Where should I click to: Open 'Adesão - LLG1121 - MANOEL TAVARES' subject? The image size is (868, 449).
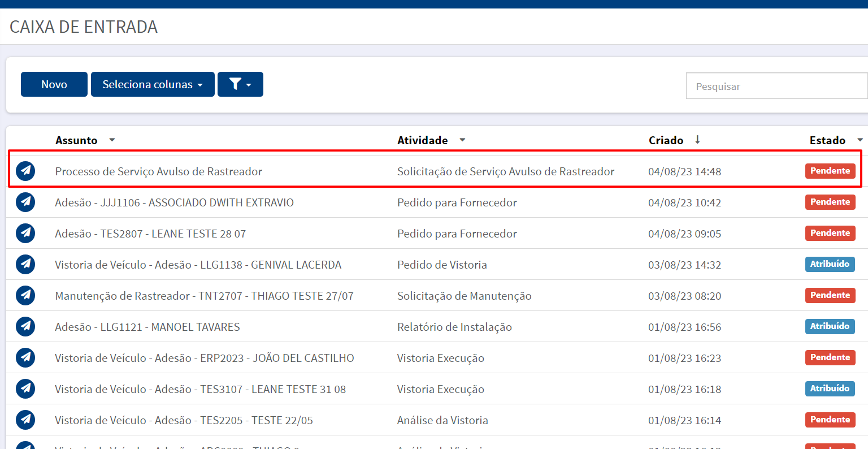(147, 327)
